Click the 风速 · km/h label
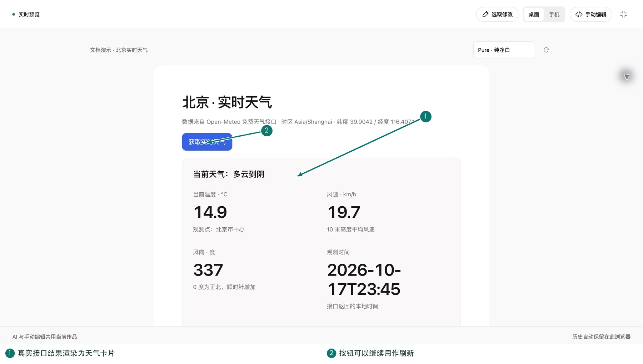Viewport: 643px width, 364px height. click(x=342, y=194)
